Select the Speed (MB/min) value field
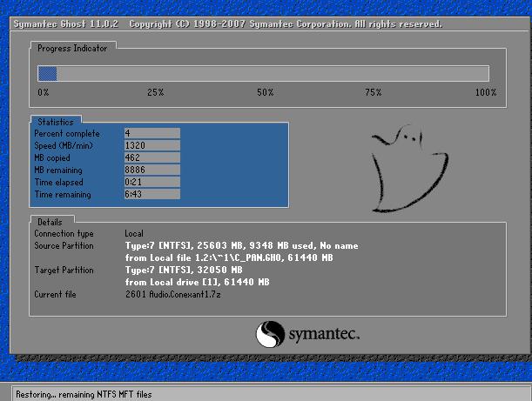The image size is (532, 401). 152,145
